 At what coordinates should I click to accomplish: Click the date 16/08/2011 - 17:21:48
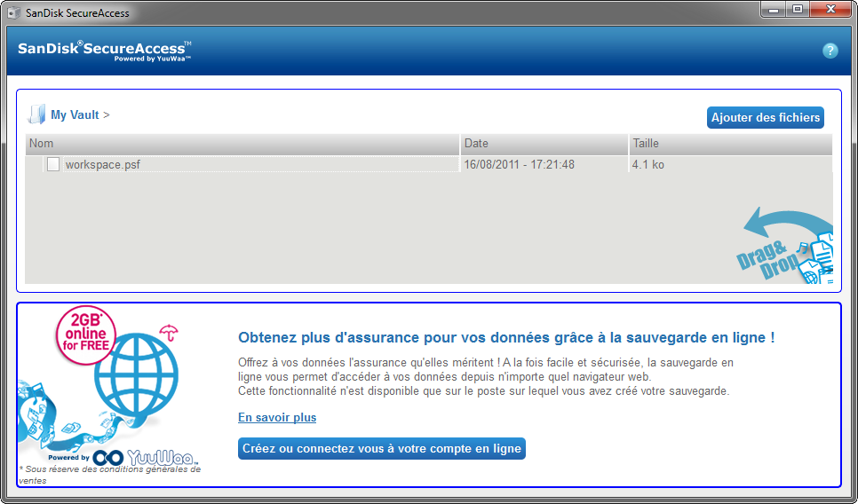point(520,164)
